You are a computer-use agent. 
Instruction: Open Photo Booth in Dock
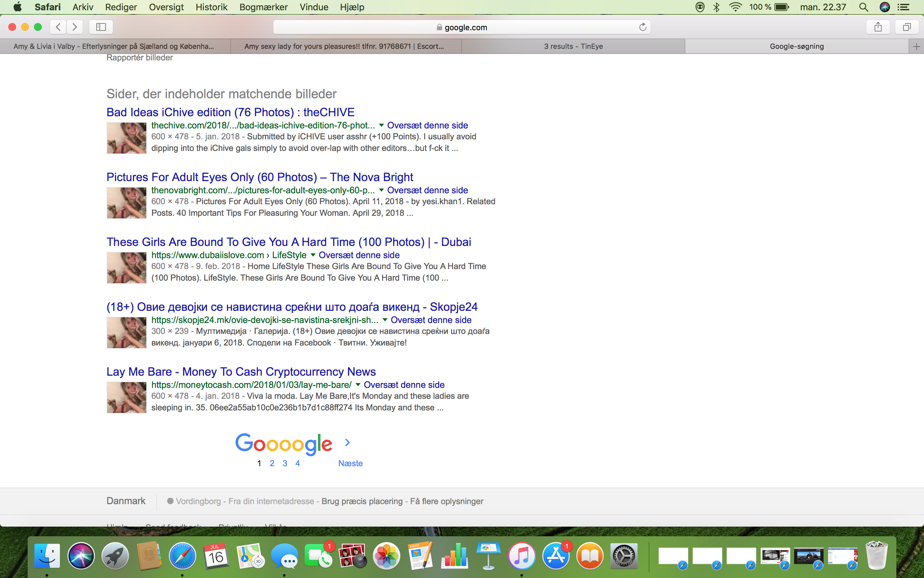click(x=352, y=556)
